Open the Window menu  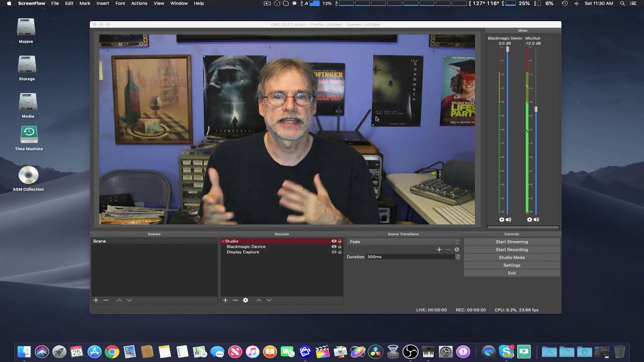coord(179,4)
